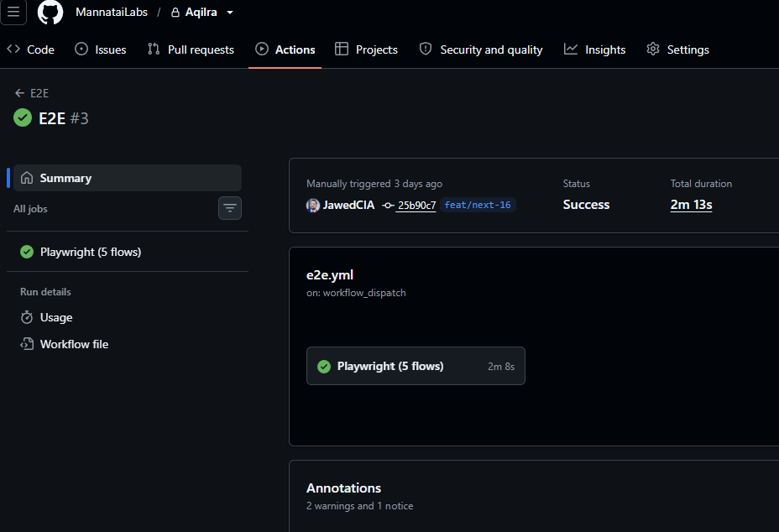Screen dimensions: 779x532
Task: Open commit 25b90c7
Action: pyautogui.click(x=416, y=205)
